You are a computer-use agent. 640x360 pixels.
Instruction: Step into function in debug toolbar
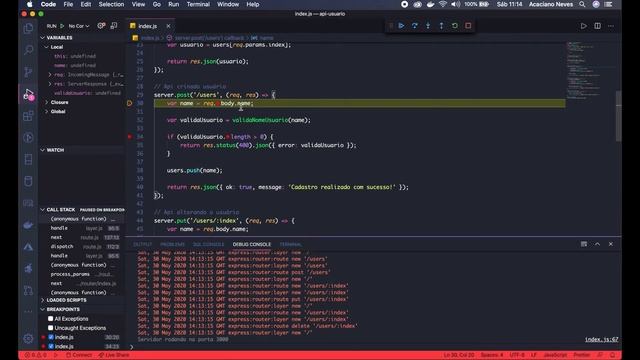428,26
